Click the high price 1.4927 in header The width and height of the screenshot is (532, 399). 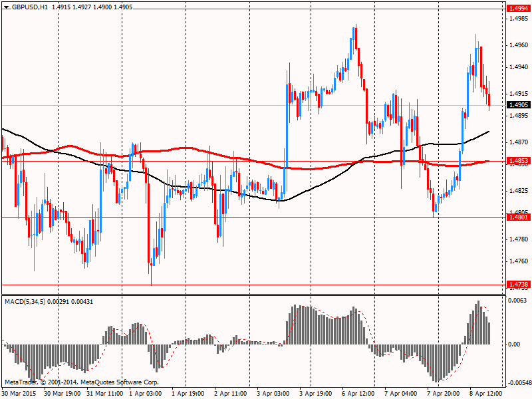pyautogui.click(x=82, y=7)
